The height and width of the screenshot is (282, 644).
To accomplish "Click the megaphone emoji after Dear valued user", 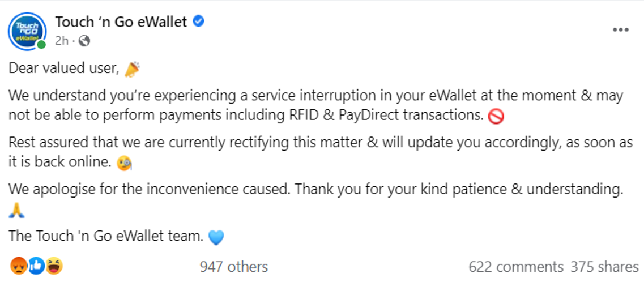I will 132,69.
